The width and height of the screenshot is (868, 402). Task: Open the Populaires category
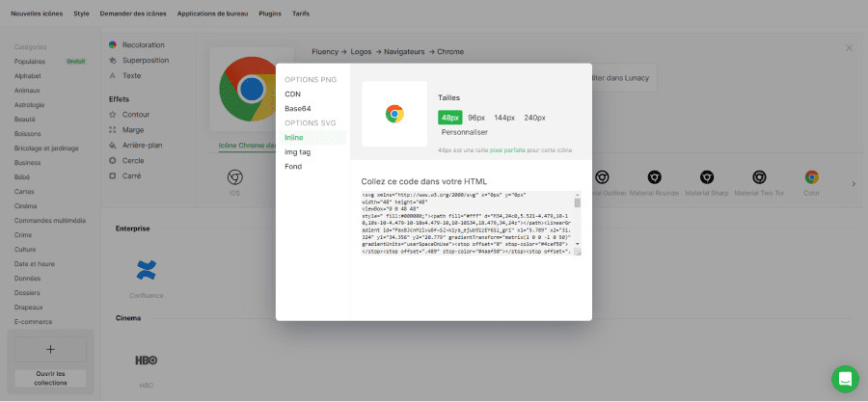click(x=30, y=62)
